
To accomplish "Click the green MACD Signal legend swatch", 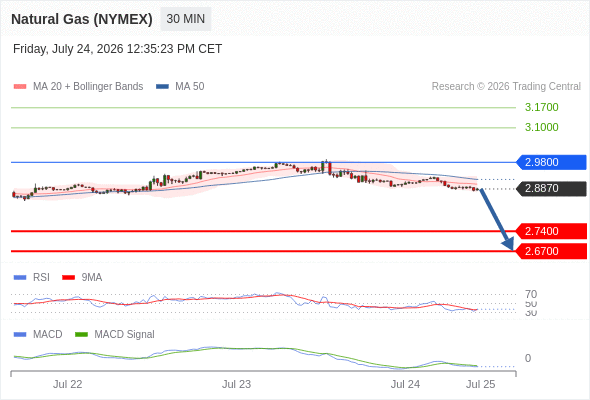I will 81,335.
